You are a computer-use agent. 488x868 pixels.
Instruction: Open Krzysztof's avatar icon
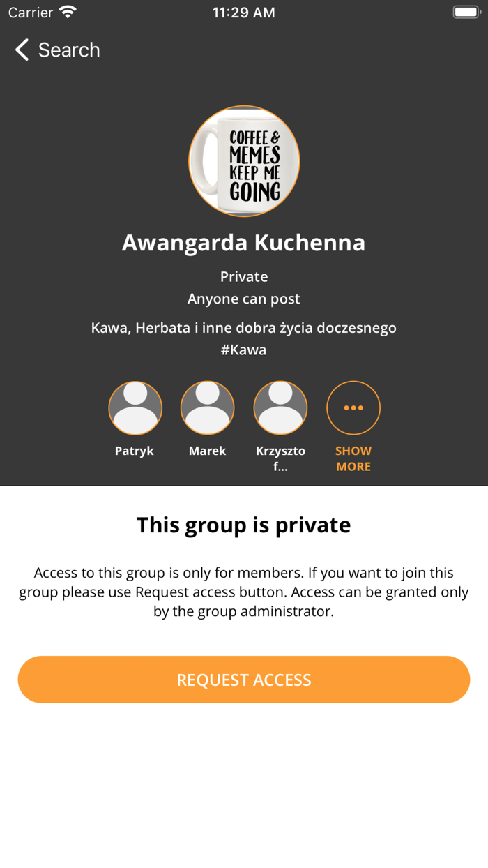(280, 408)
